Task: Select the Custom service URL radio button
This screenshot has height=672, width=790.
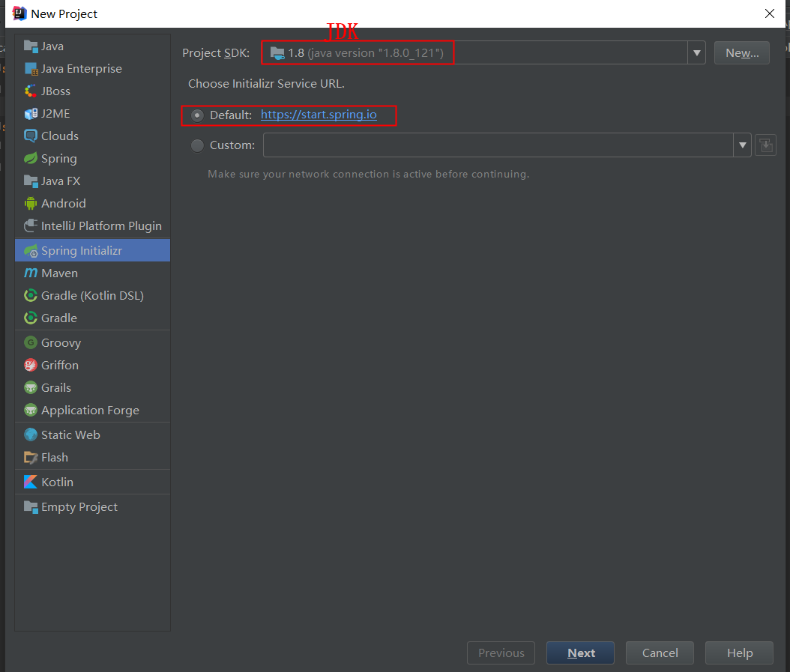Action: pos(198,145)
